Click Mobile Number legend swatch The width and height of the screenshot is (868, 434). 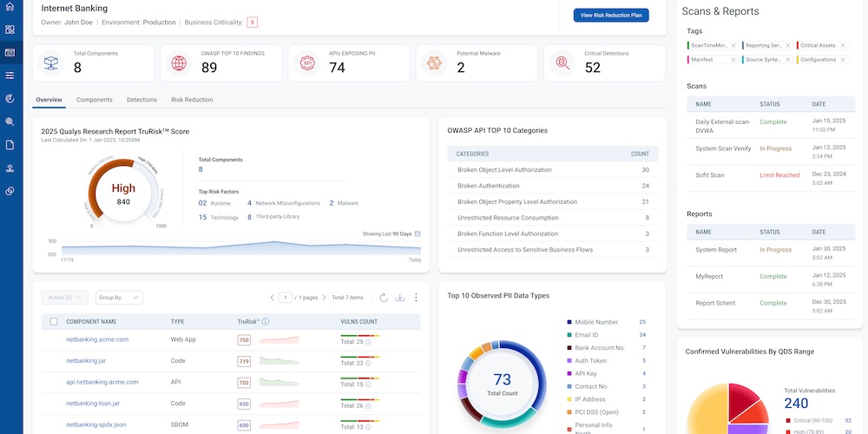pos(569,322)
